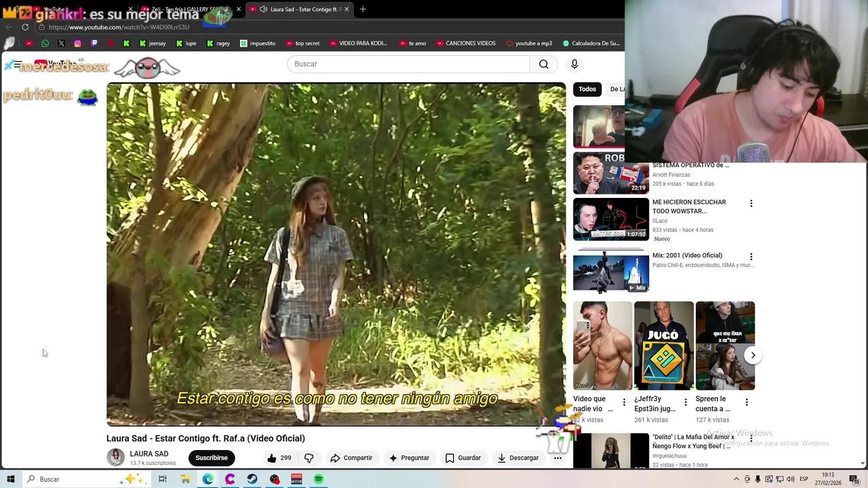Select the Todos filter chip
868x488 pixels.
point(587,89)
